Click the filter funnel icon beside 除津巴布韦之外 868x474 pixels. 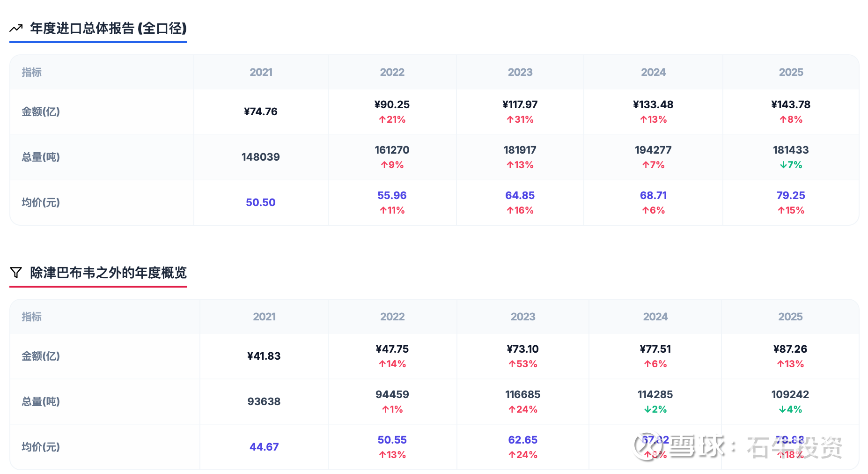click(x=16, y=273)
